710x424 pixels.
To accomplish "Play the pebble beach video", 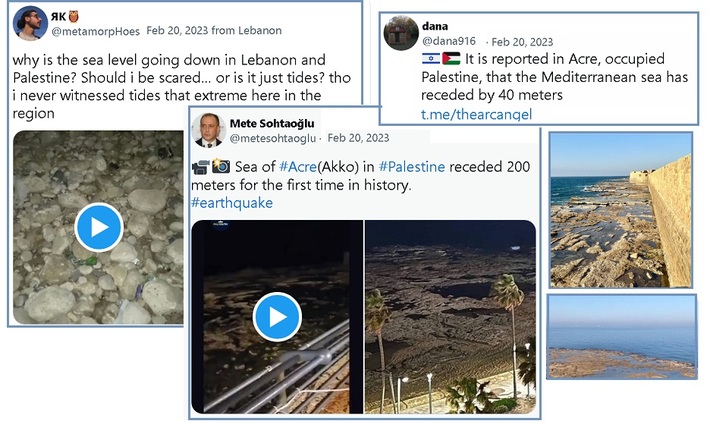I will pos(99,227).
